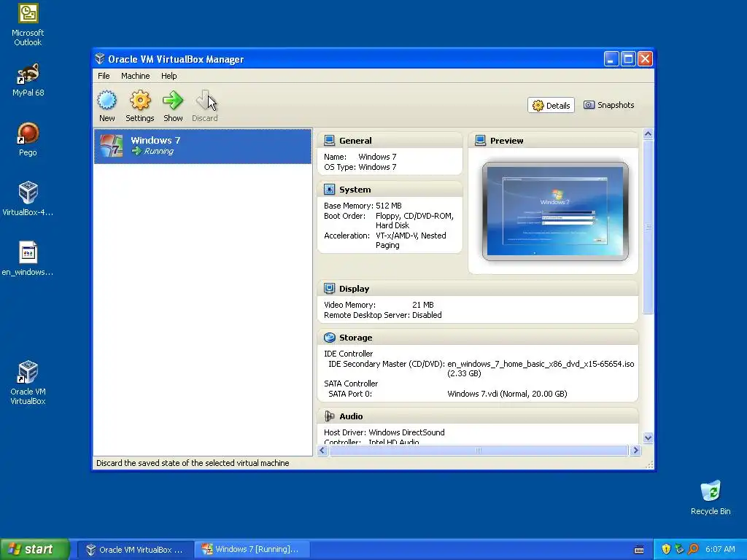The width and height of the screenshot is (747, 560).
Task: Click the ISO filename en_windows_7_home_basic text
Action: (x=541, y=364)
